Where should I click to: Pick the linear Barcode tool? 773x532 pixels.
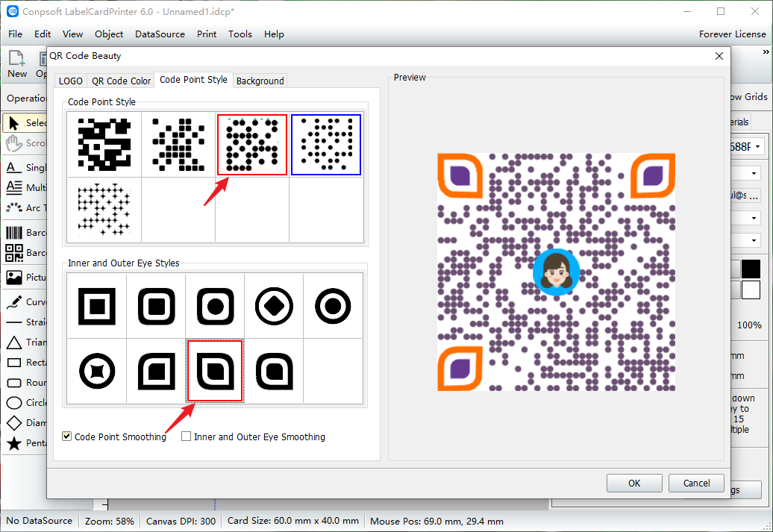coord(25,232)
